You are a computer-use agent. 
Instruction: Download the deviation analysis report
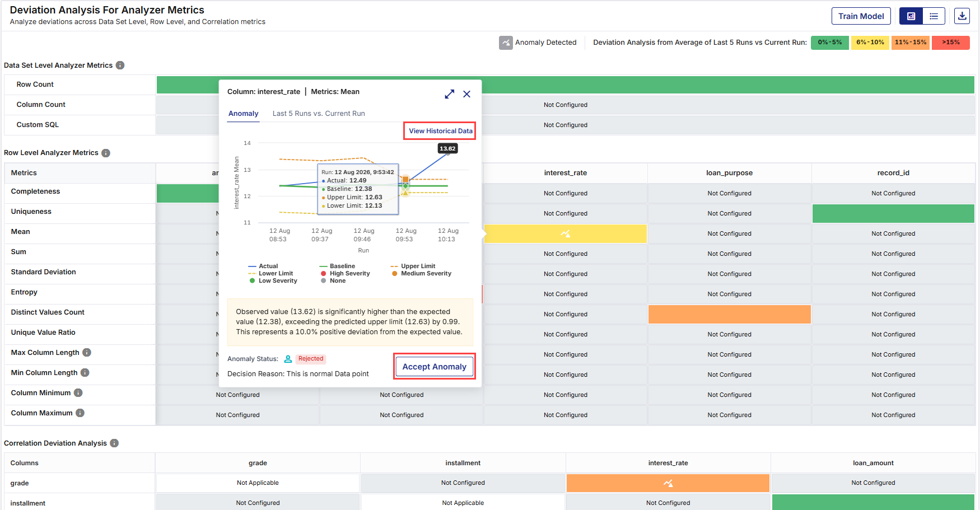[962, 16]
